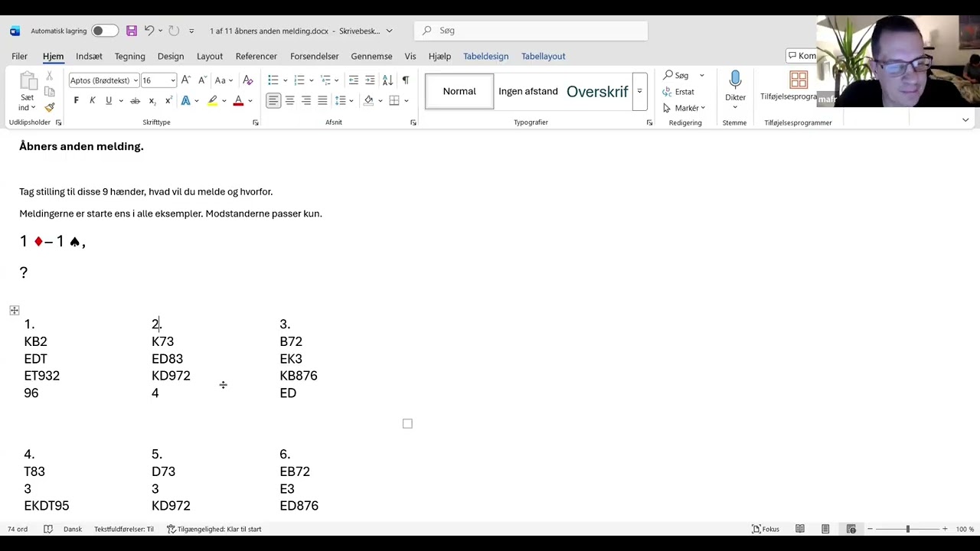
Task: Start a bulleted list
Action: 273,80
